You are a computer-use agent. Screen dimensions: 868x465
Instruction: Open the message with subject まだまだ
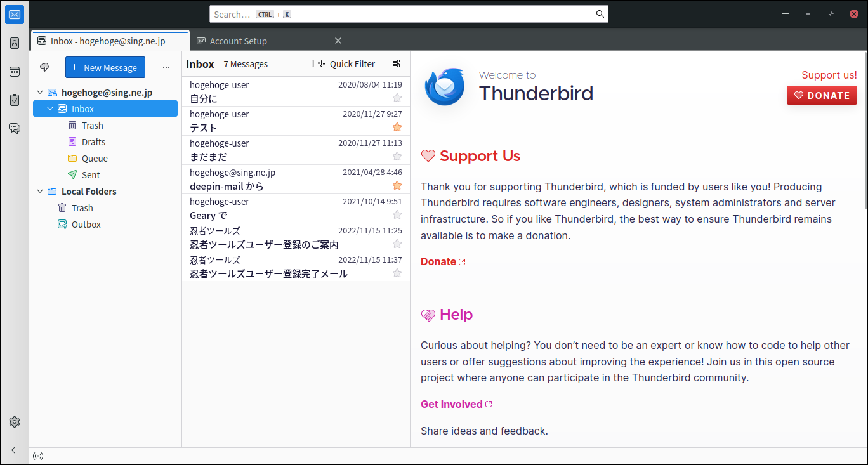(x=296, y=150)
